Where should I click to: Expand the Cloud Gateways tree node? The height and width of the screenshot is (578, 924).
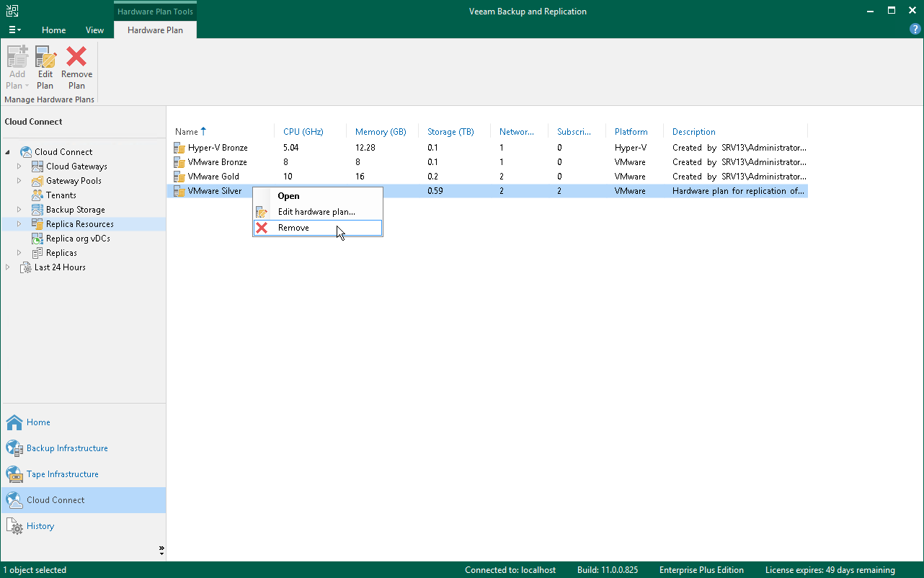[x=19, y=166]
